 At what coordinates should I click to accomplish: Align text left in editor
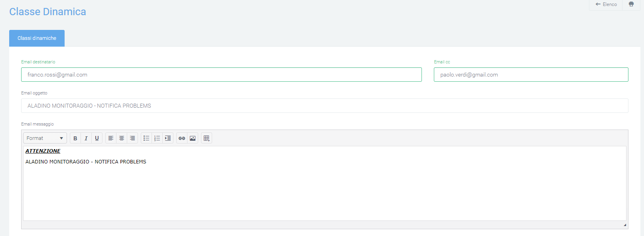pyautogui.click(x=111, y=138)
